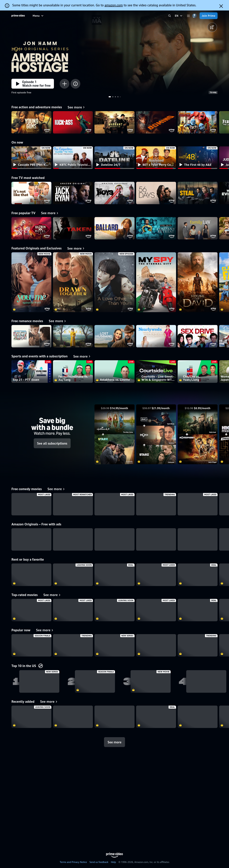Play The First 48 by A&E

197,157
